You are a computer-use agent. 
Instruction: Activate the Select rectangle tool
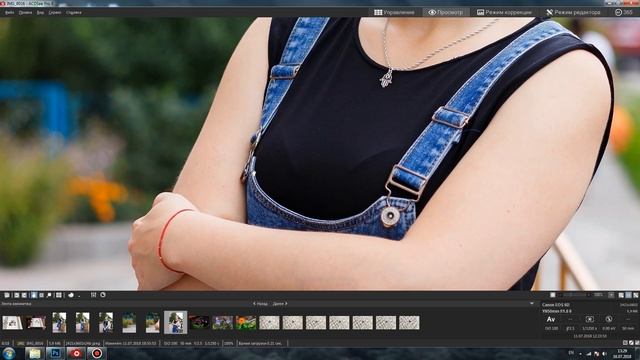pos(41,295)
